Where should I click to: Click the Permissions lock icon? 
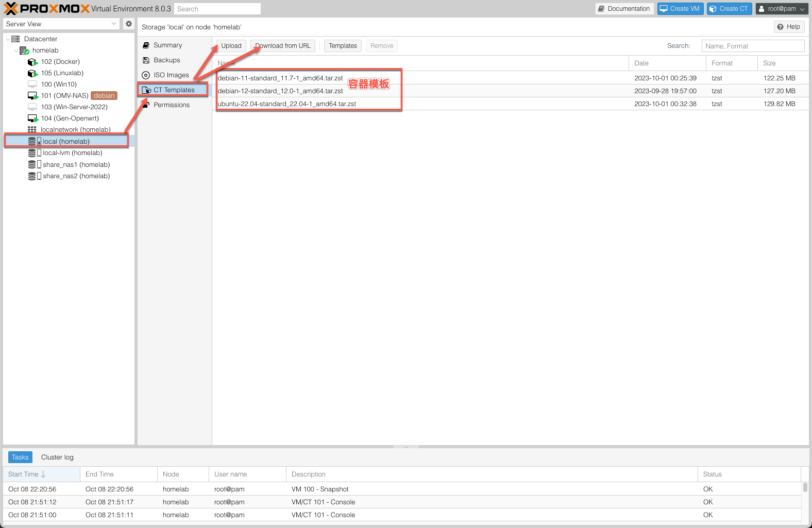pos(146,105)
